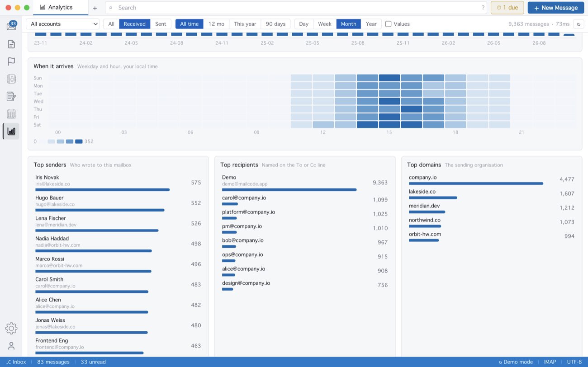Select the Received filter
The height and width of the screenshot is (367, 588).
tap(135, 24)
